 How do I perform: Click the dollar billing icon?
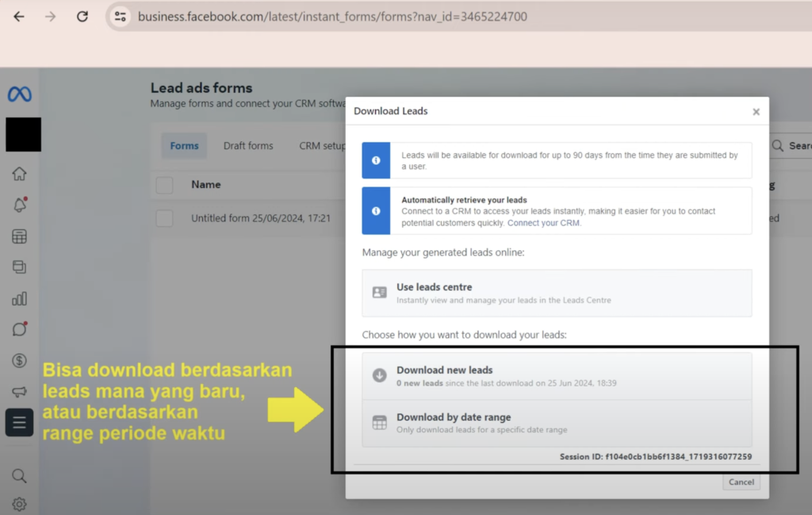click(20, 360)
